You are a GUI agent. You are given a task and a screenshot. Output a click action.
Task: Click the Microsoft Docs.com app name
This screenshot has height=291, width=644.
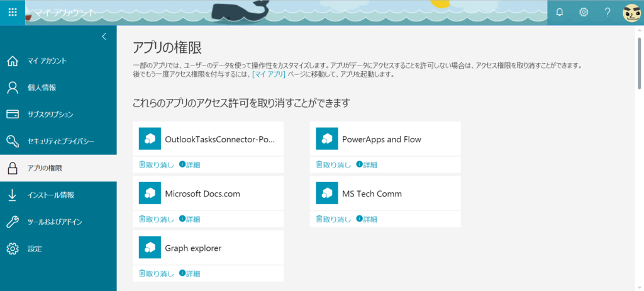click(x=203, y=193)
